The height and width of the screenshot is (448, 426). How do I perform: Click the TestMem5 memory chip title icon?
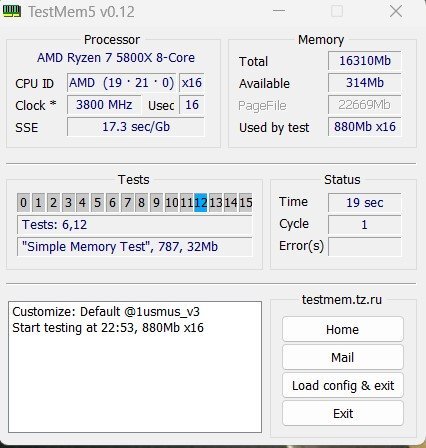[x=12, y=11]
